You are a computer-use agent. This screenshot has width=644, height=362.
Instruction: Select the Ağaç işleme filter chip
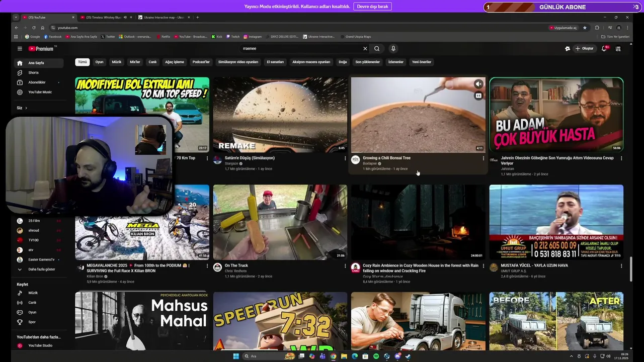[175, 62]
